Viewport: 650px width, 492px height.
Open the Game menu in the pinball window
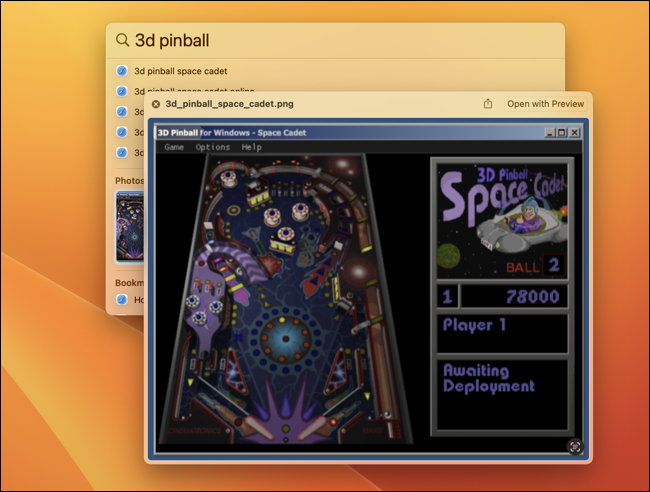coord(174,147)
